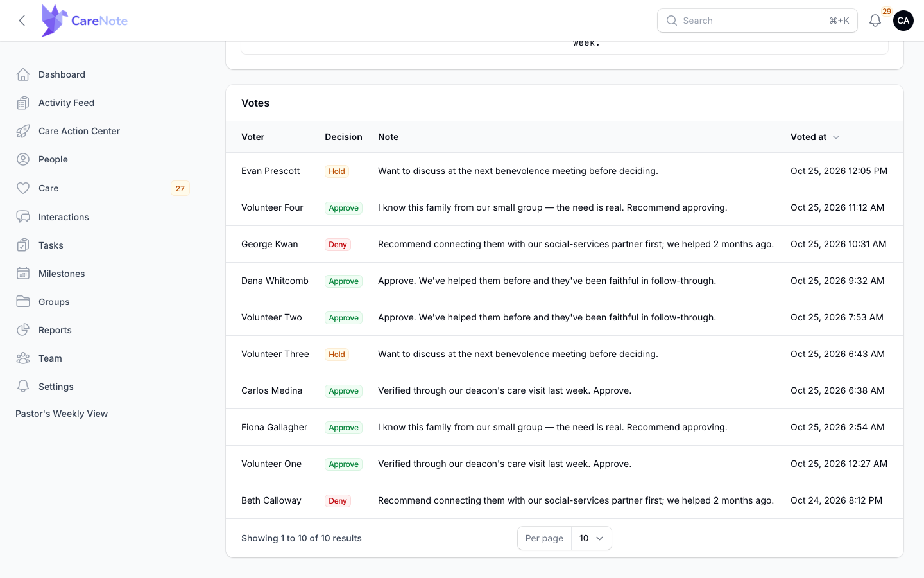Screen dimensions: 924x578
Task: Go to the Interactions menu item
Action: [64, 217]
